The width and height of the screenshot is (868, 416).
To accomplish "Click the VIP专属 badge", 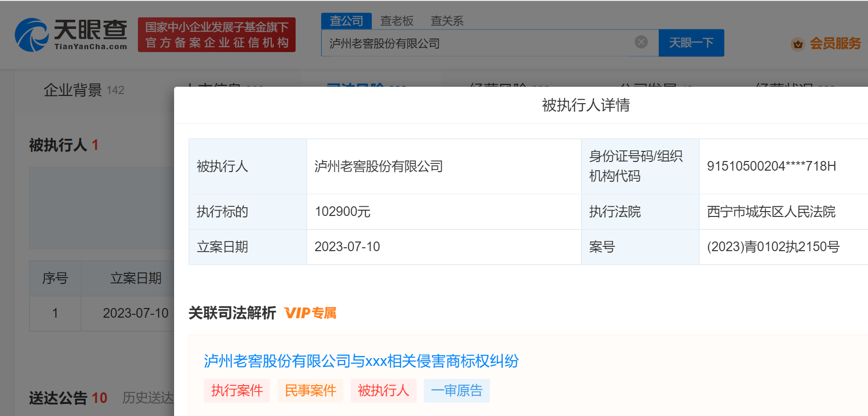I will (310, 313).
